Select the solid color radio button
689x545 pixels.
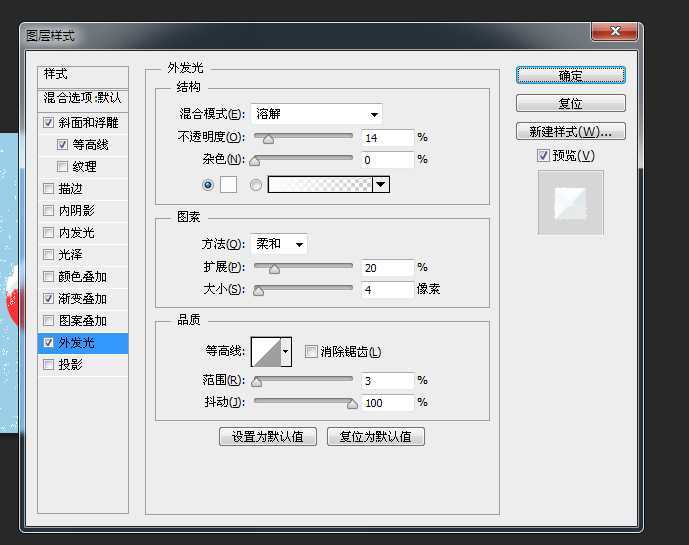208,185
